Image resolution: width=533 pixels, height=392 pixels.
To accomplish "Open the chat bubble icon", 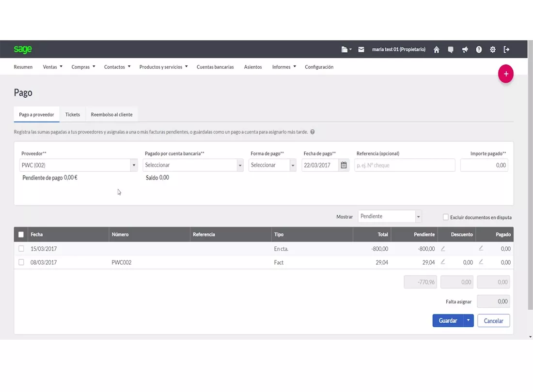I will [451, 49].
